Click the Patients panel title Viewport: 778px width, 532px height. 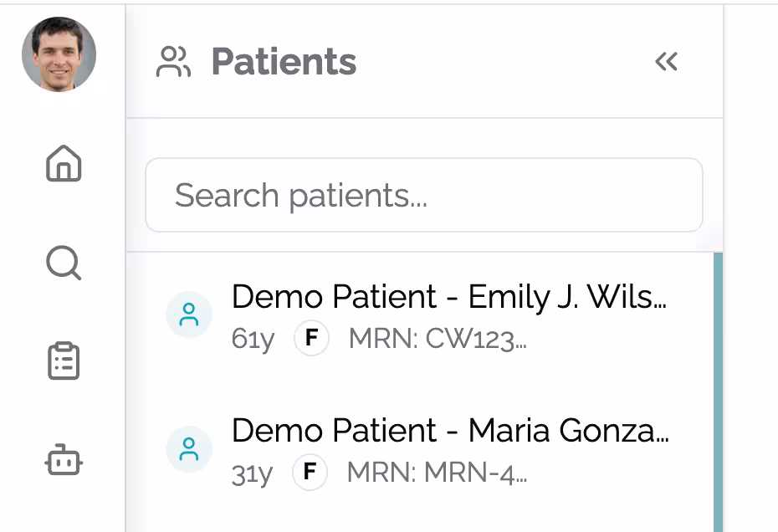point(284,60)
